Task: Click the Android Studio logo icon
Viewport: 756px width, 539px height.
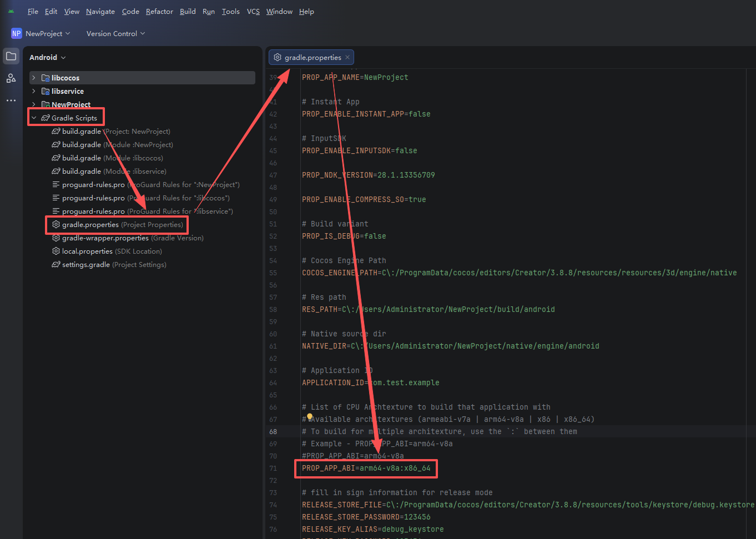Action: (11, 11)
